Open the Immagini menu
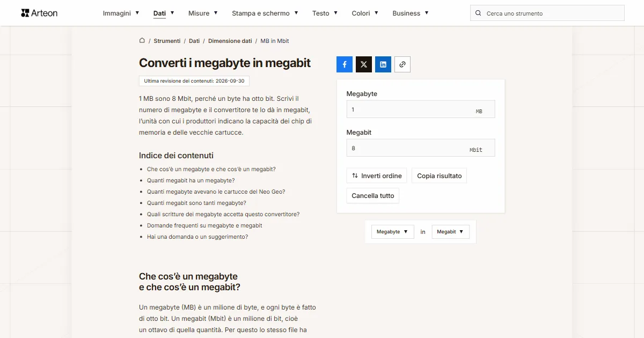This screenshot has height=338, width=644. coord(121,13)
